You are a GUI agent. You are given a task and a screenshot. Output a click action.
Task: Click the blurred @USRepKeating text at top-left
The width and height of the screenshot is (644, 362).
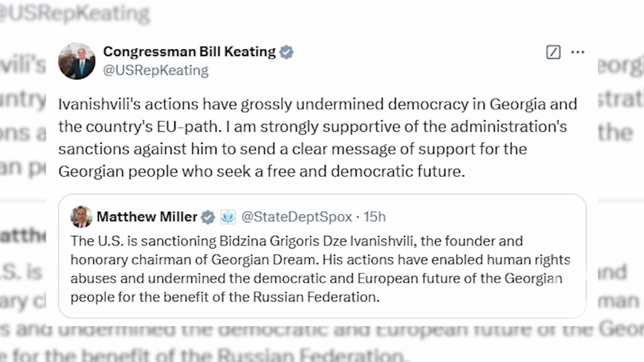tap(75, 13)
